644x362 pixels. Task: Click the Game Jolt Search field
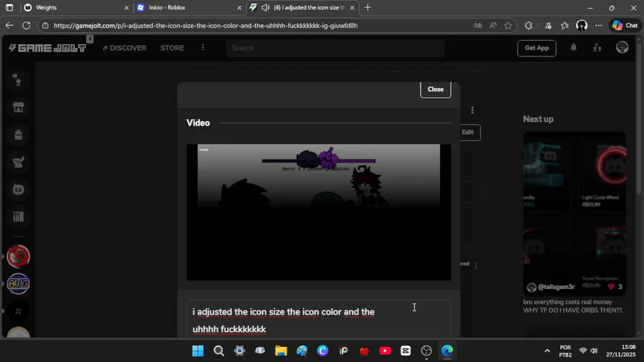[x=335, y=48]
